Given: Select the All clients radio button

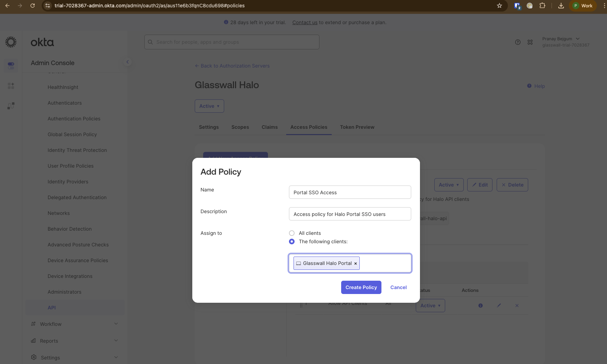Looking at the screenshot, I should (292, 233).
